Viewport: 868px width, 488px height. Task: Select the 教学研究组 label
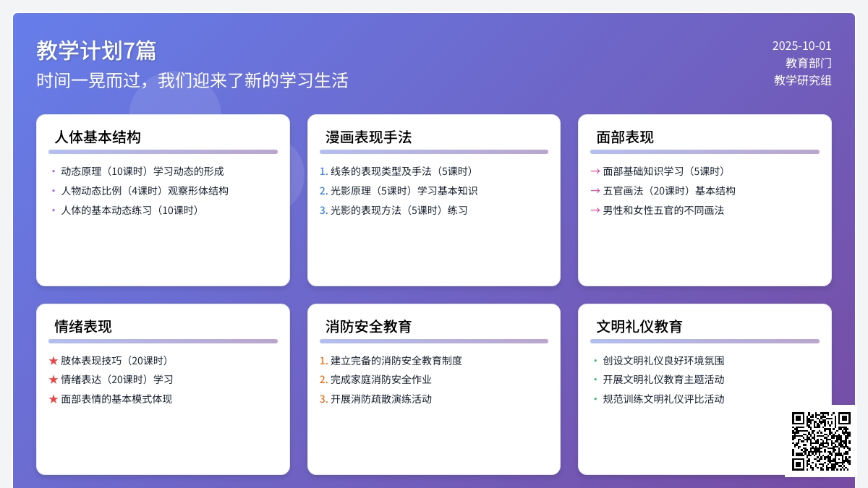coord(802,80)
